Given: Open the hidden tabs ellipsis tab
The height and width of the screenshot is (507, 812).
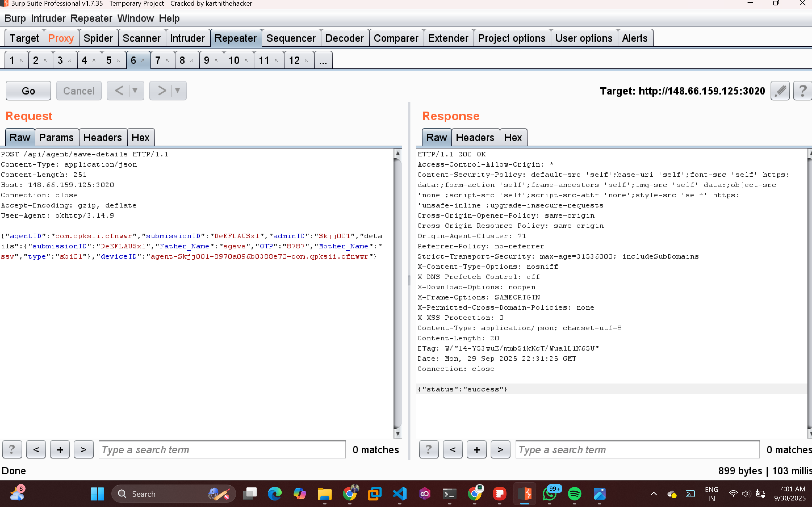Looking at the screenshot, I should tap(323, 60).
